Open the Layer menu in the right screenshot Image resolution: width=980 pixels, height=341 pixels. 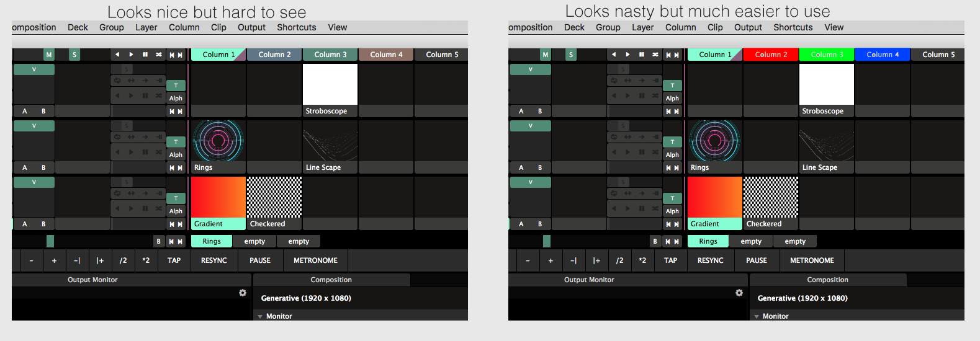point(643,27)
